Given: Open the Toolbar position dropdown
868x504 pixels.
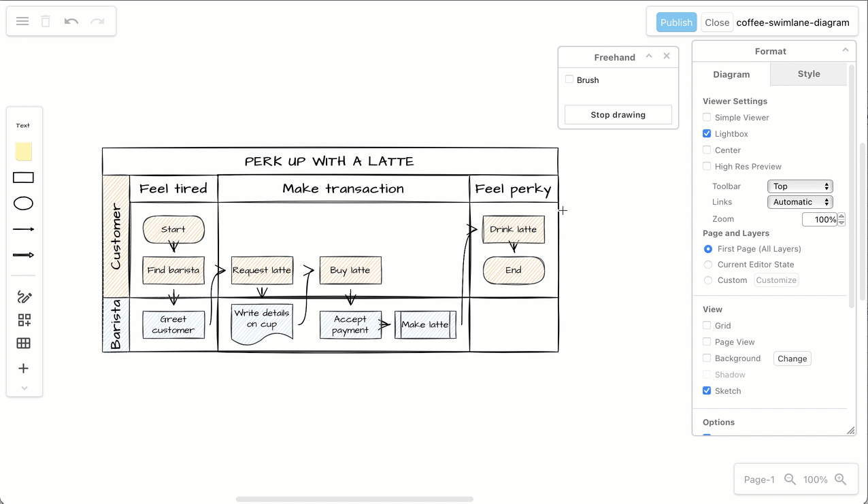Looking at the screenshot, I should click(x=800, y=186).
